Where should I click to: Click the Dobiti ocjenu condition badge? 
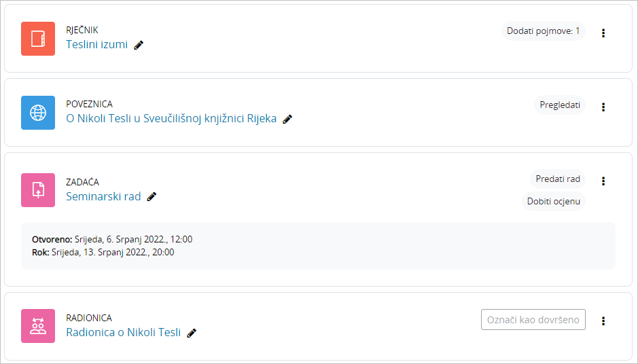click(x=554, y=202)
